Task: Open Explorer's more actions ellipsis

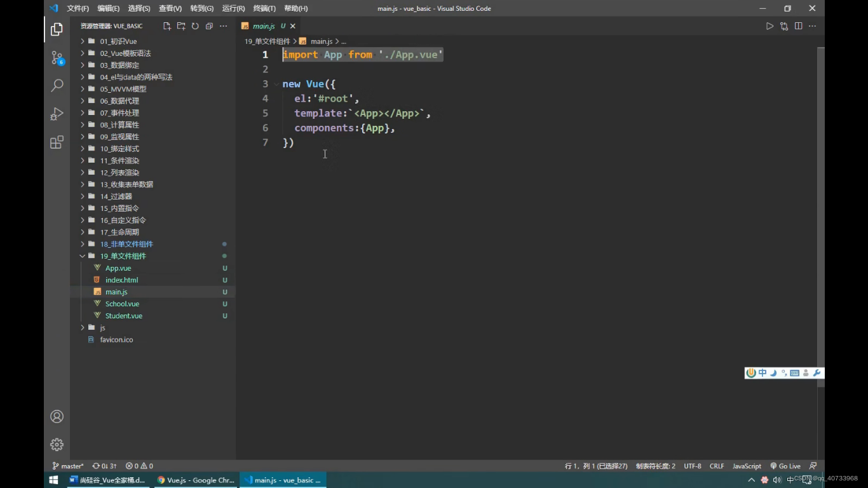Action: pos(223,26)
